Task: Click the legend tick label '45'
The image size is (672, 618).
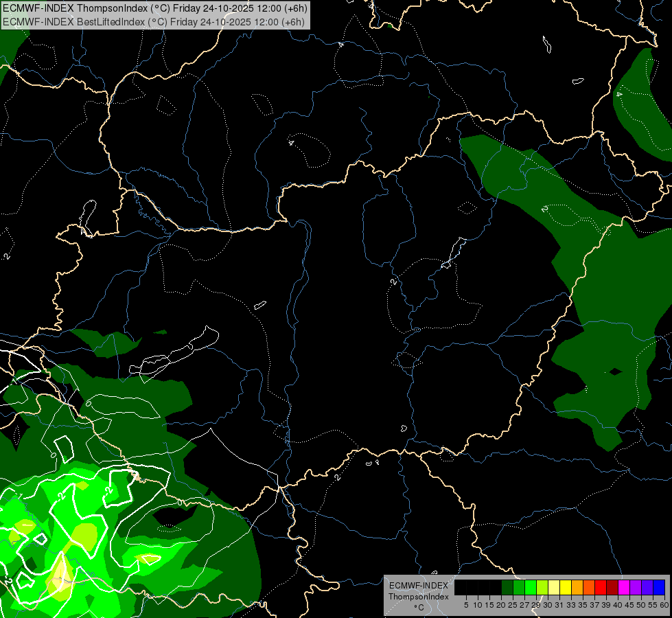Action: point(629,605)
